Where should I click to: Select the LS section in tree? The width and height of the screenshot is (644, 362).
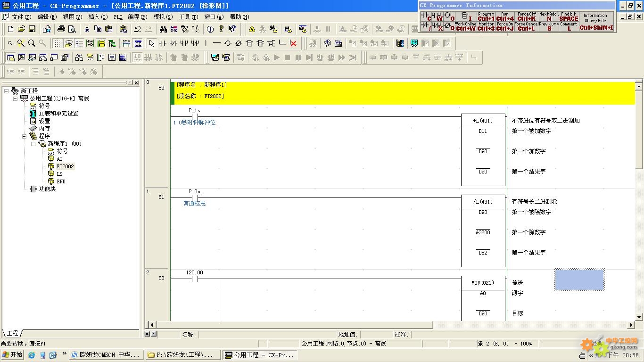pyautogui.click(x=59, y=174)
